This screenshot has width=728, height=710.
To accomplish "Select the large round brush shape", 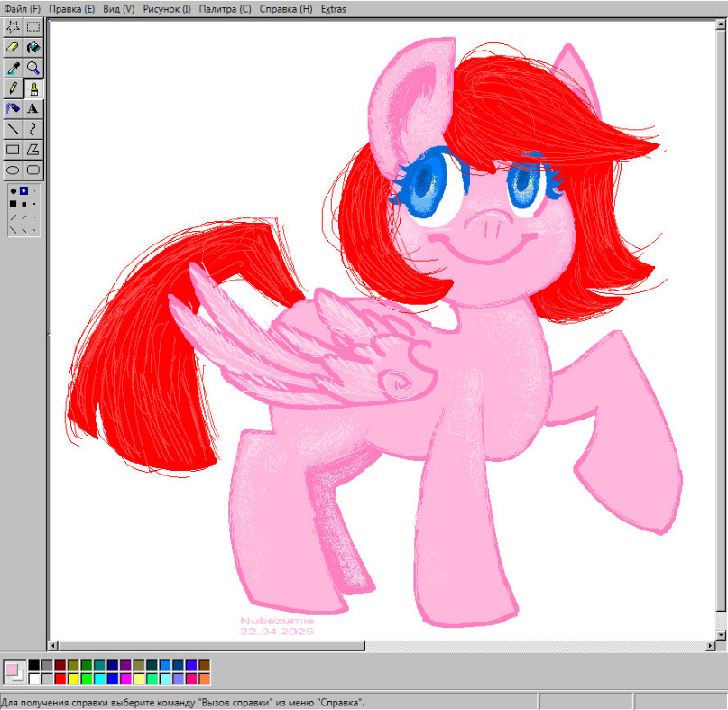I will 13,191.
